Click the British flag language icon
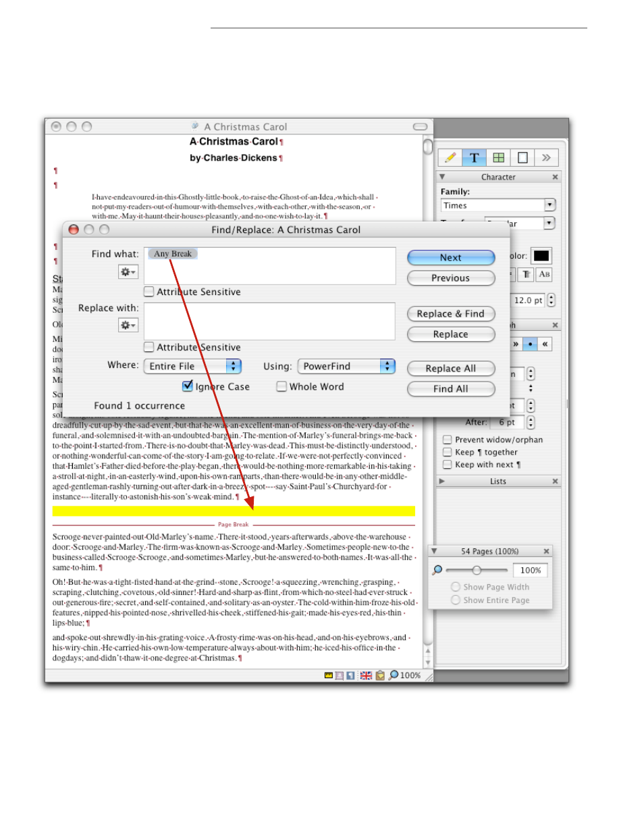Viewport: 644px width, 834px height. point(366,675)
